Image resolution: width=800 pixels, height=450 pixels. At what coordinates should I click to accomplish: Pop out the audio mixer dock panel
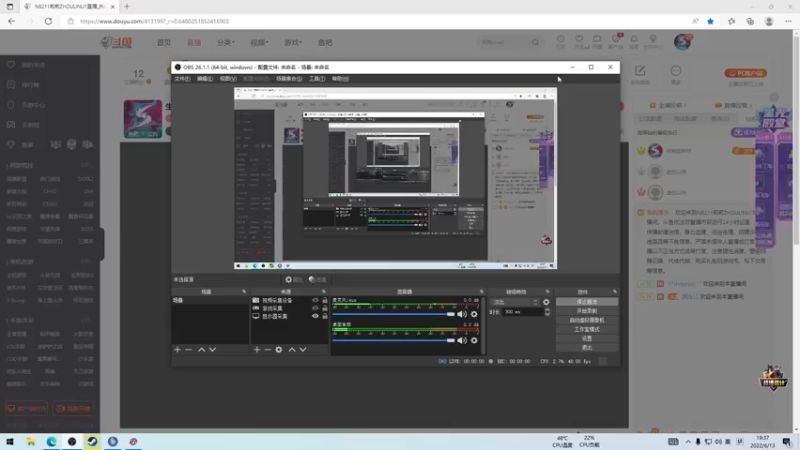481,292
